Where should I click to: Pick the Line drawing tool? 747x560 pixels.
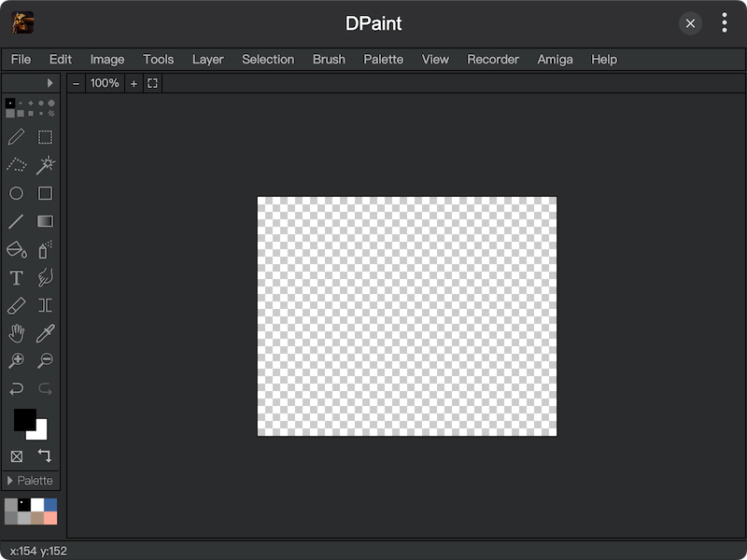tap(16, 221)
